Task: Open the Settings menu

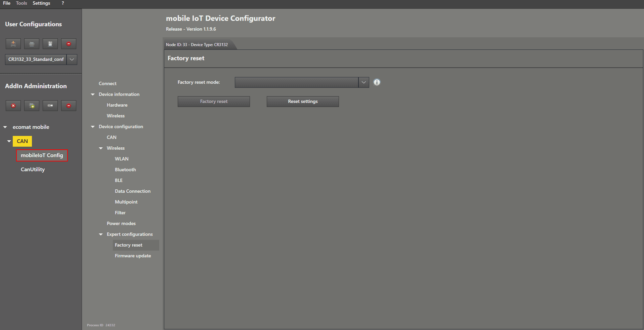Action: pos(41,3)
